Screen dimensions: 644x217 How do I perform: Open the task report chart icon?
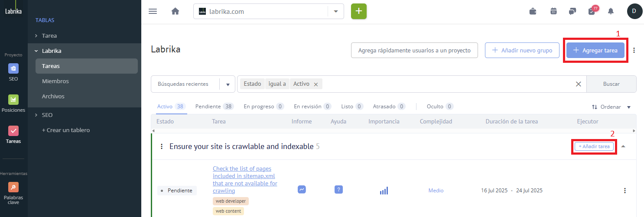tap(302, 189)
